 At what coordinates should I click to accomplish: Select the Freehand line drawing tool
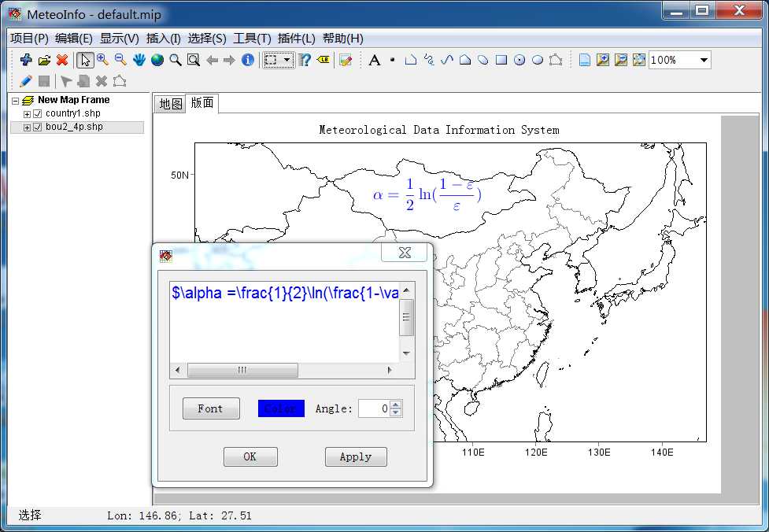coord(429,60)
